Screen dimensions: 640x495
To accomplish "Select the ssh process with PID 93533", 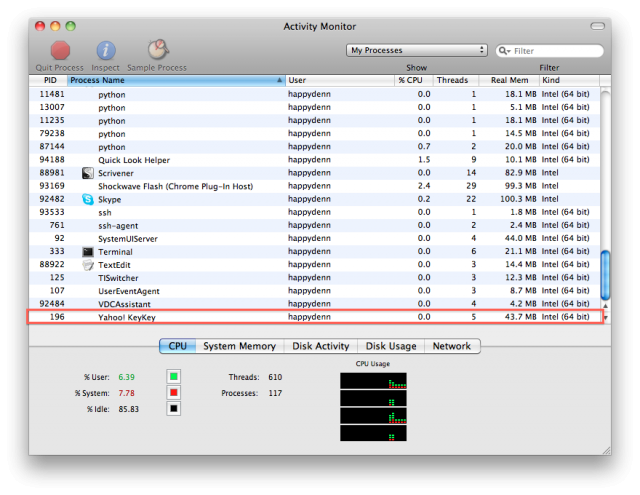I will pyautogui.click(x=315, y=212).
